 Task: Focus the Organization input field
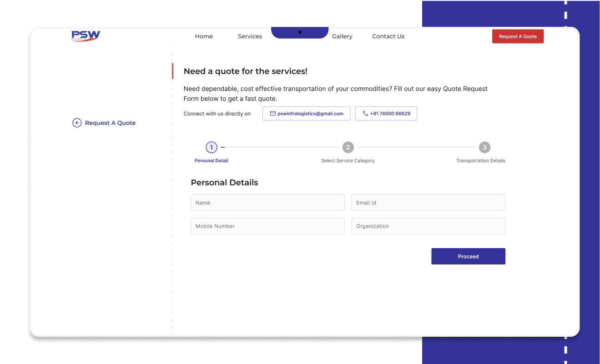tap(428, 226)
